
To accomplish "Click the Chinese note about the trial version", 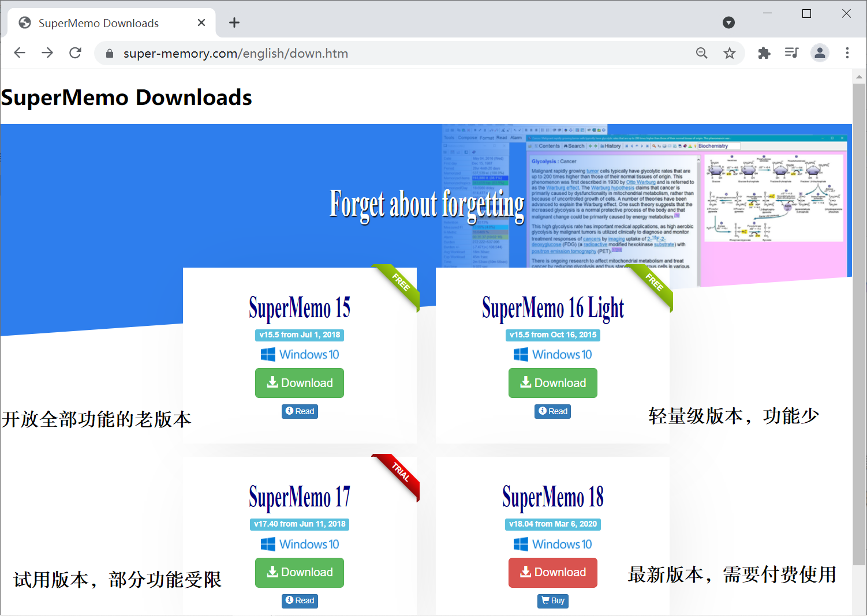I will coord(118,580).
